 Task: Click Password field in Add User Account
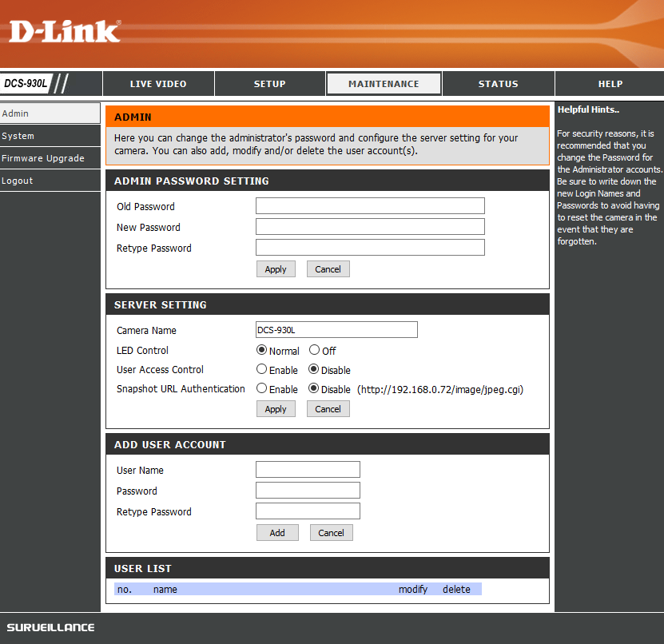pos(308,491)
